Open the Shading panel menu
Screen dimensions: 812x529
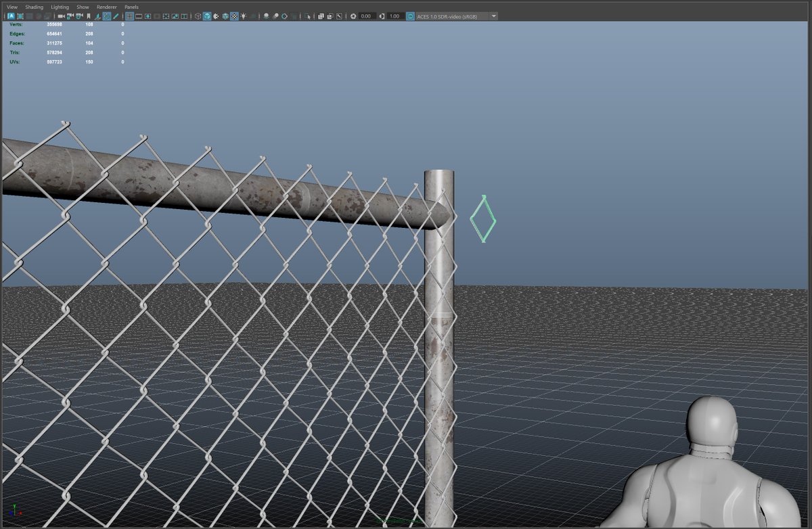point(34,7)
